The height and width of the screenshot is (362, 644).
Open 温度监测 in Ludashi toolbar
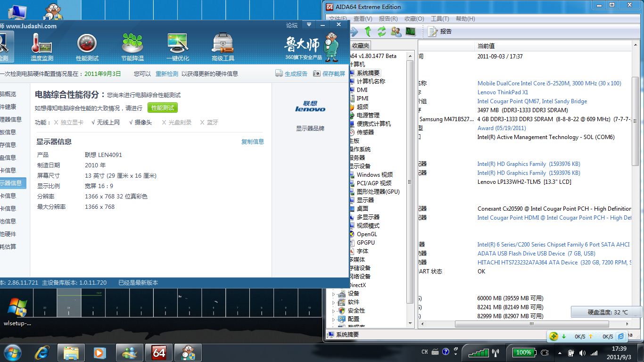(x=41, y=48)
